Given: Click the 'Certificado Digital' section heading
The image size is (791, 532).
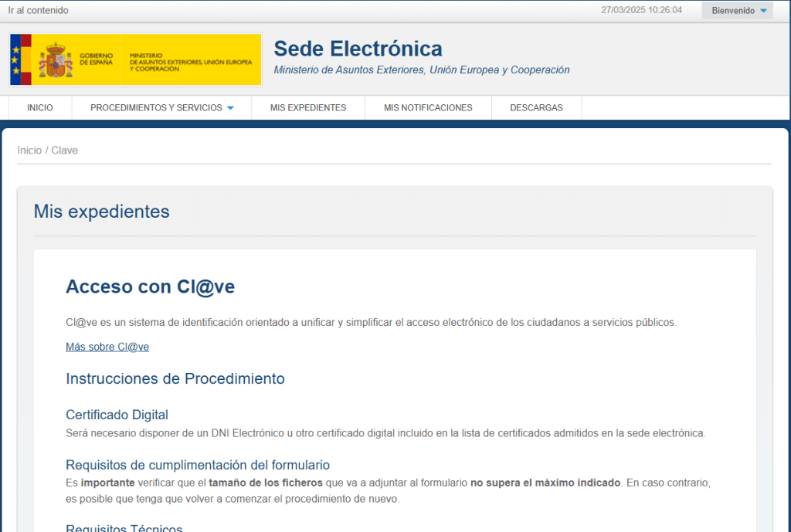Looking at the screenshot, I should 117,415.
